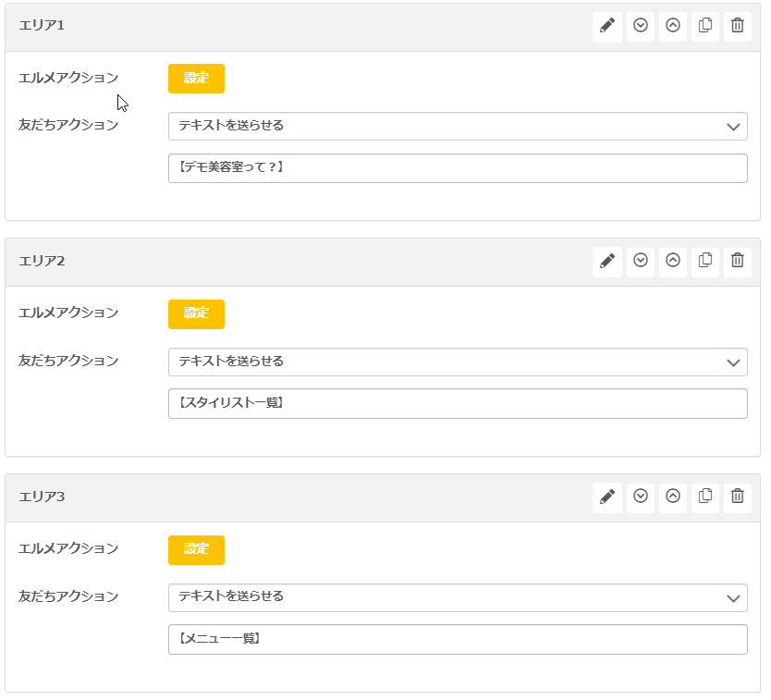The image size is (771, 700).
Task: Click the pencil edit icon for エリア1
Action: point(606,26)
